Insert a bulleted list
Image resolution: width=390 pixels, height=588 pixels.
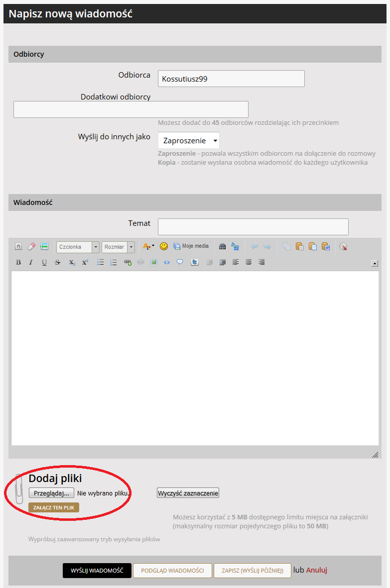tap(100, 262)
